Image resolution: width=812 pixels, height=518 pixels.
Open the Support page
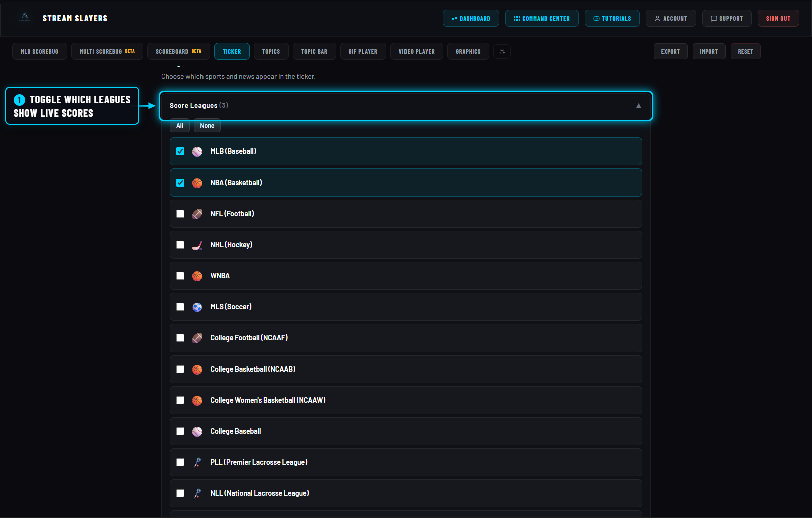[727, 18]
